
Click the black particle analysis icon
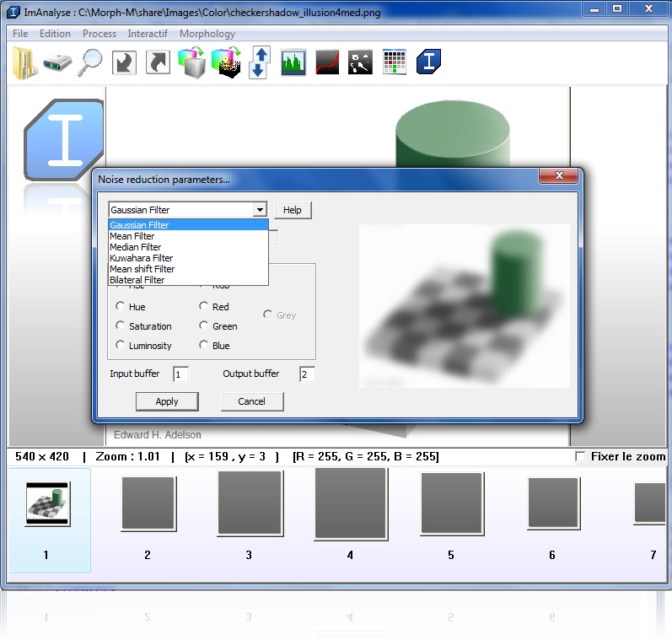[x=360, y=62]
